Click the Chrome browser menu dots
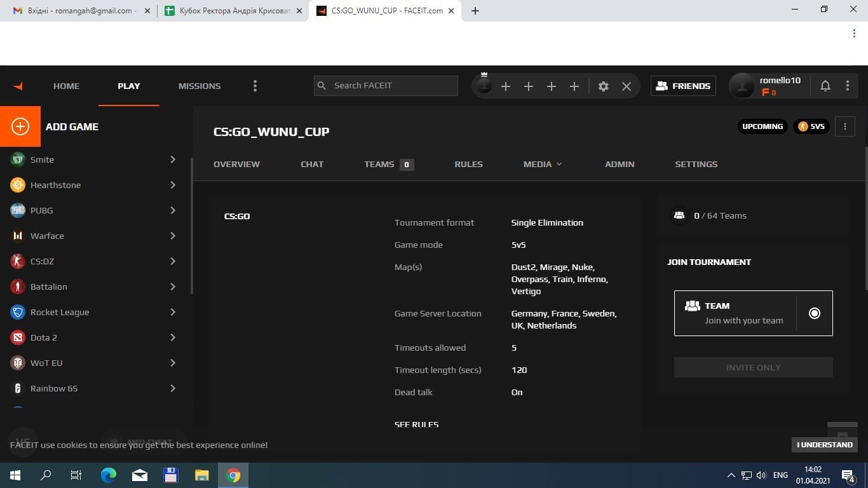The image size is (868, 488). (x=854, y=33)
